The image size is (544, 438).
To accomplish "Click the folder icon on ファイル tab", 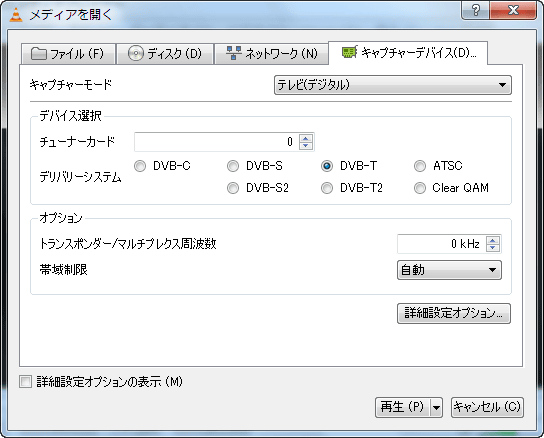I will tap(39, 53).
